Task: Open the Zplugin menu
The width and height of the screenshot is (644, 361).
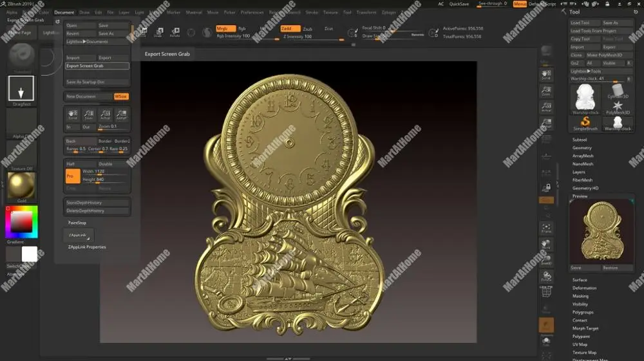Action: [x=388, y=12]
